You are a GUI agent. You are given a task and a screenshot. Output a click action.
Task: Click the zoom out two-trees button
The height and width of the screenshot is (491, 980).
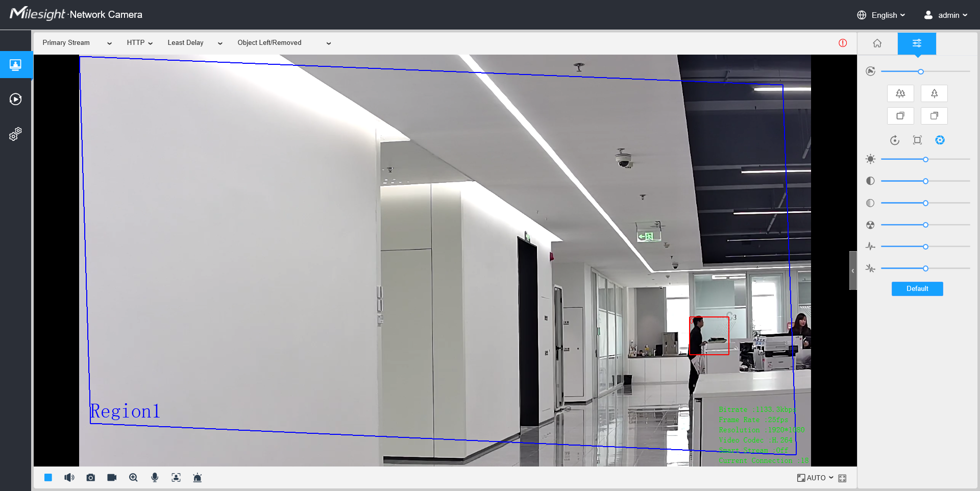(x=900, y=93)
